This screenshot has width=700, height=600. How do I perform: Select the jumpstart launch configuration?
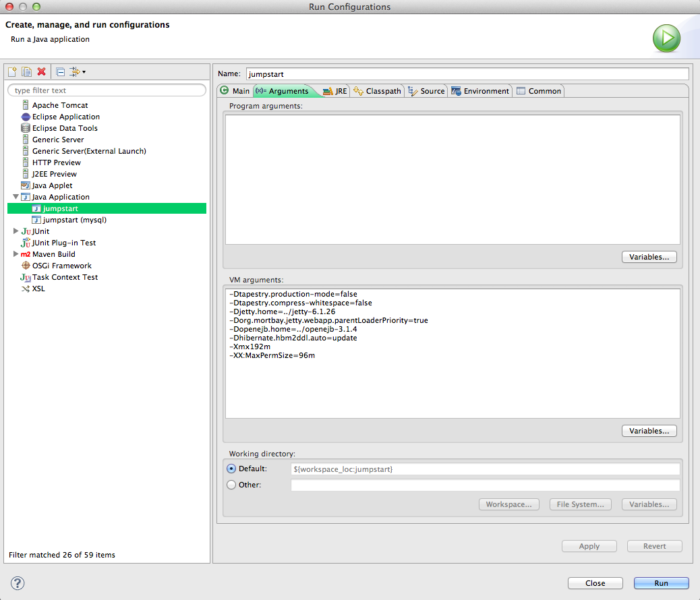pos(107,208)
